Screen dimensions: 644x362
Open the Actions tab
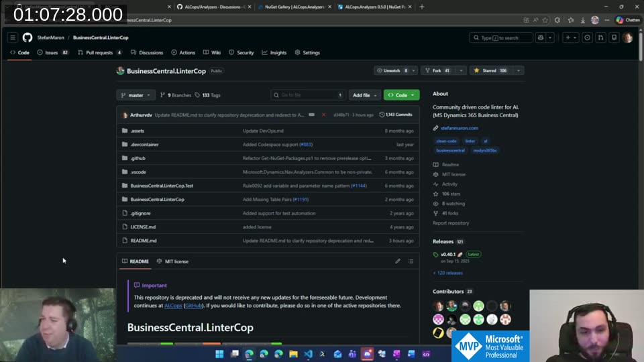point(183,52)
